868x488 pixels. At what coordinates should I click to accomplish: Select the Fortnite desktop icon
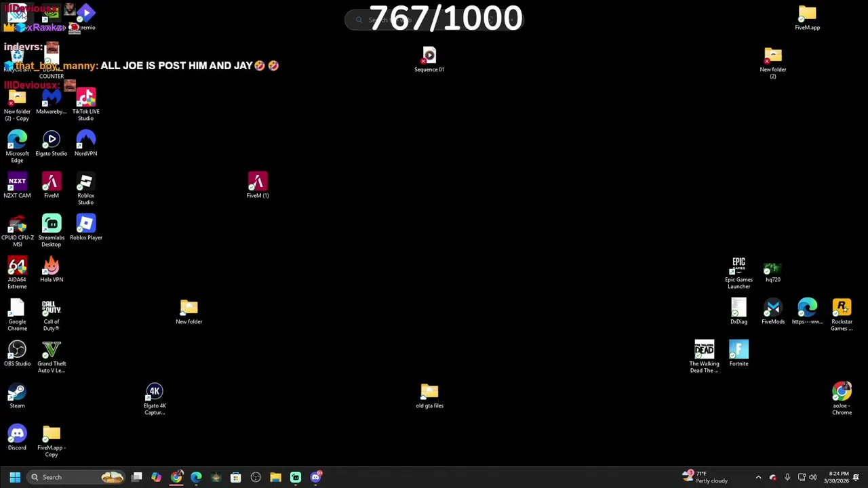[738, 354]
